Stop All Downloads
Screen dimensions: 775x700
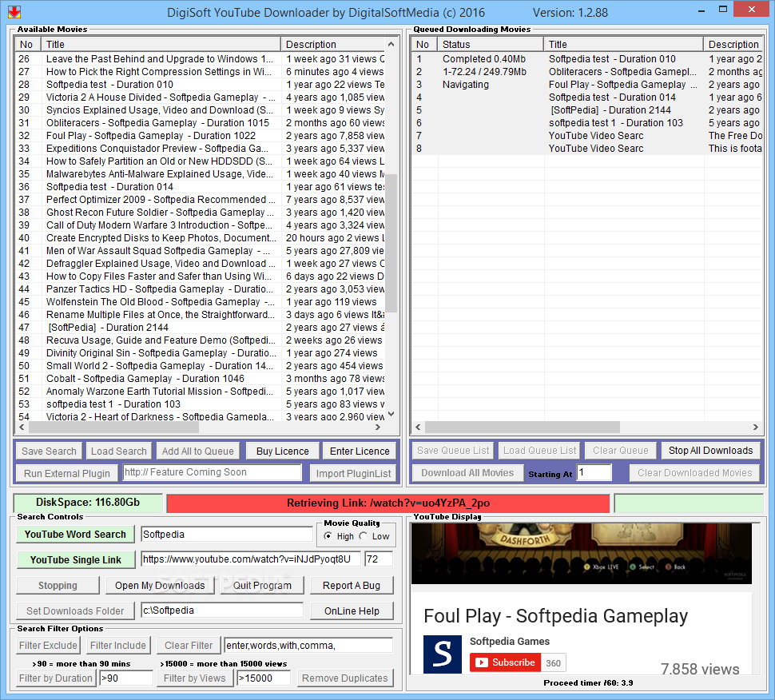tap(710, 451)
